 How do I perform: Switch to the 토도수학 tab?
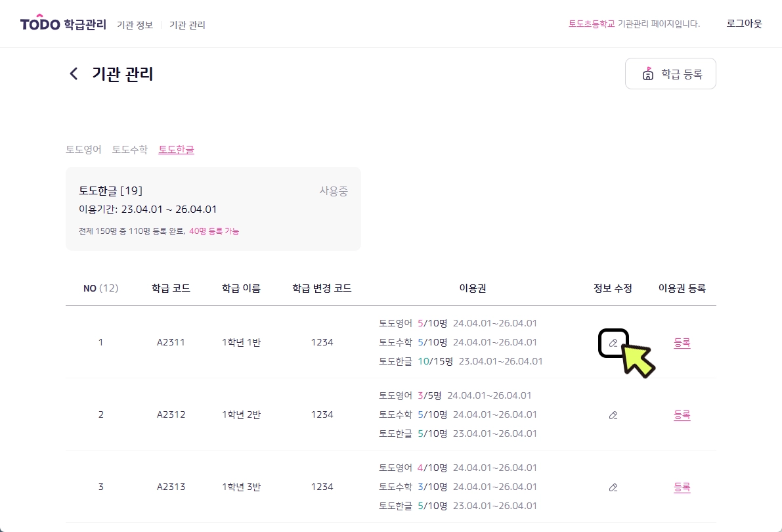pyautogui.click(x=130, y=150)
